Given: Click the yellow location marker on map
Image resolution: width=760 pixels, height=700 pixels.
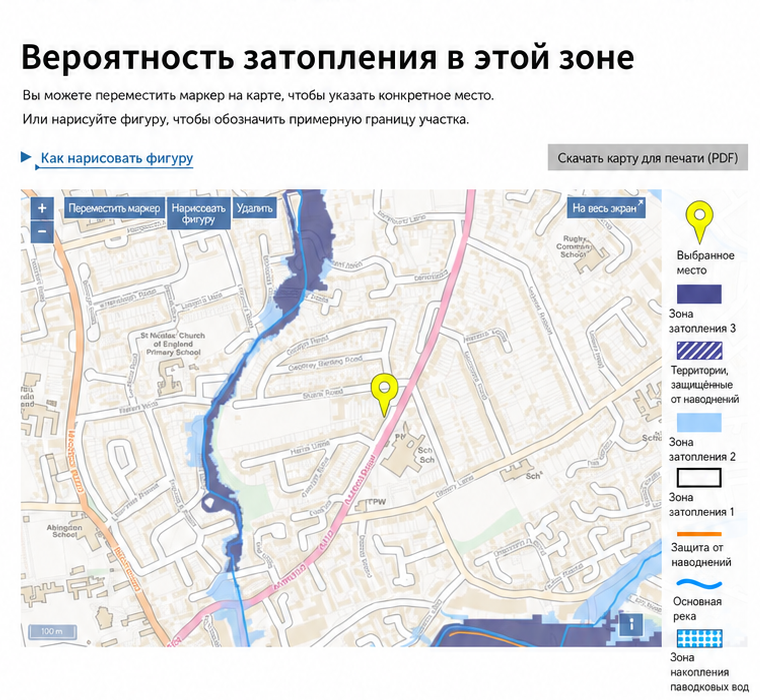Looking at the screenshot, I should tap(384, 395).
